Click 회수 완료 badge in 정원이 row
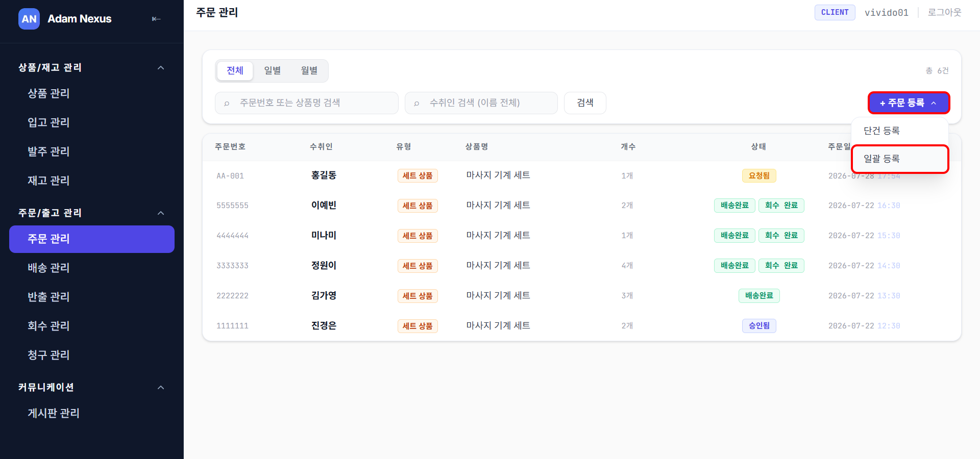The height and width of the screenshot is (459, 980). point(781,265)
